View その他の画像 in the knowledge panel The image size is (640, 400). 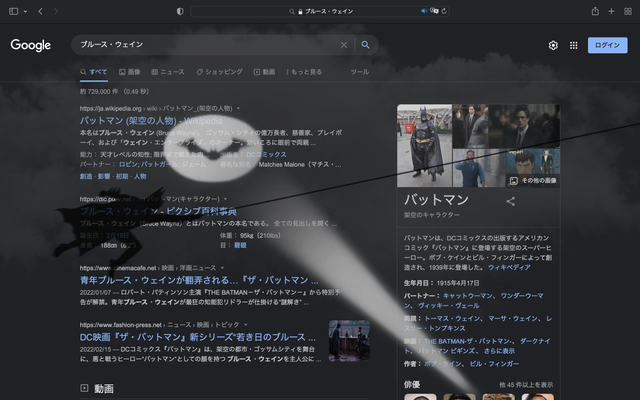[534, 180]
